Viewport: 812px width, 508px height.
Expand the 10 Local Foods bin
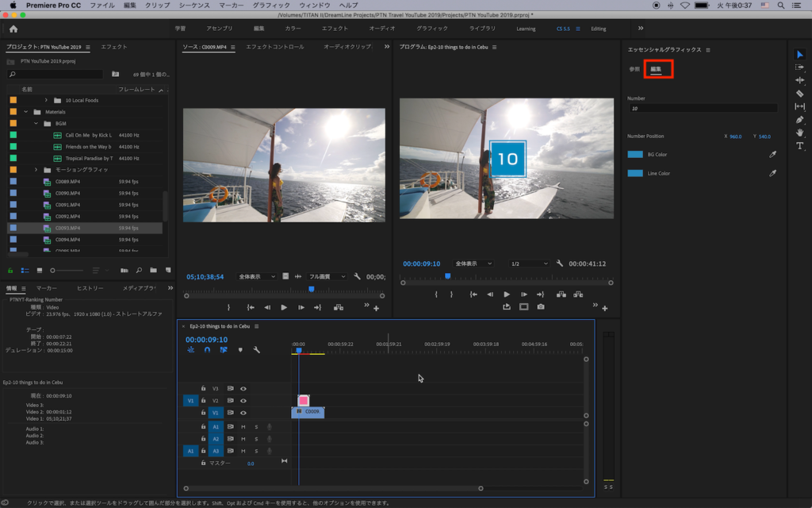46,101
